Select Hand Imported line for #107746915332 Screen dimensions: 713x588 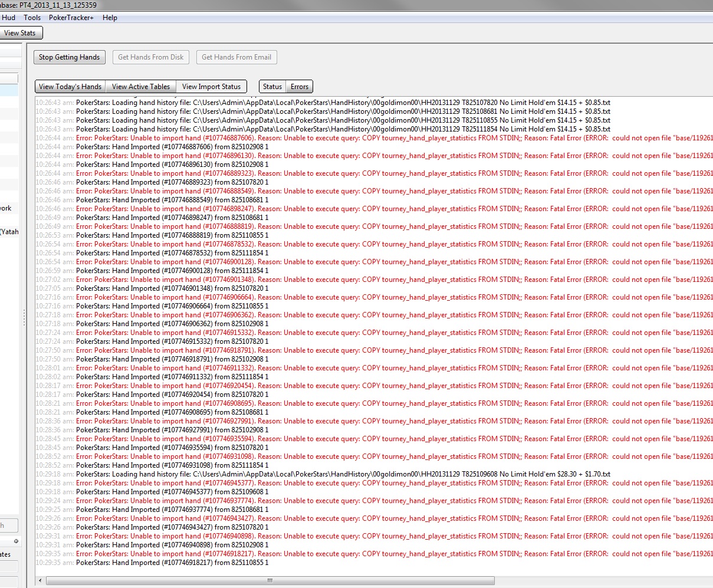click(152, 341)
